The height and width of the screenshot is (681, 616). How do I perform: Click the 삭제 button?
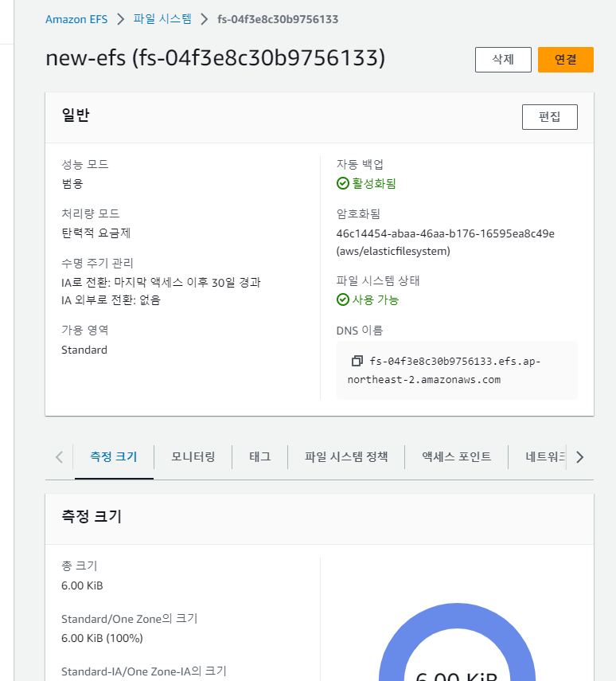pyautogui.click(x=503, y=60)
